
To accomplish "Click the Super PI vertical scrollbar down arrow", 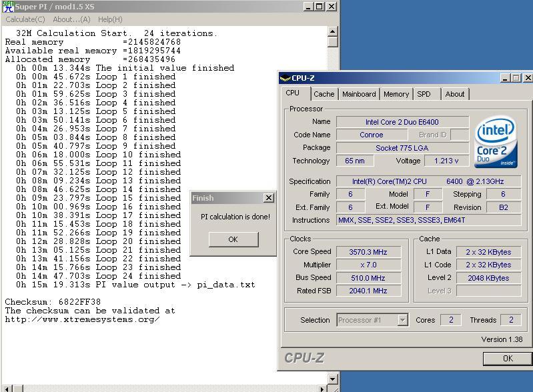I will (x=332, y=379).
